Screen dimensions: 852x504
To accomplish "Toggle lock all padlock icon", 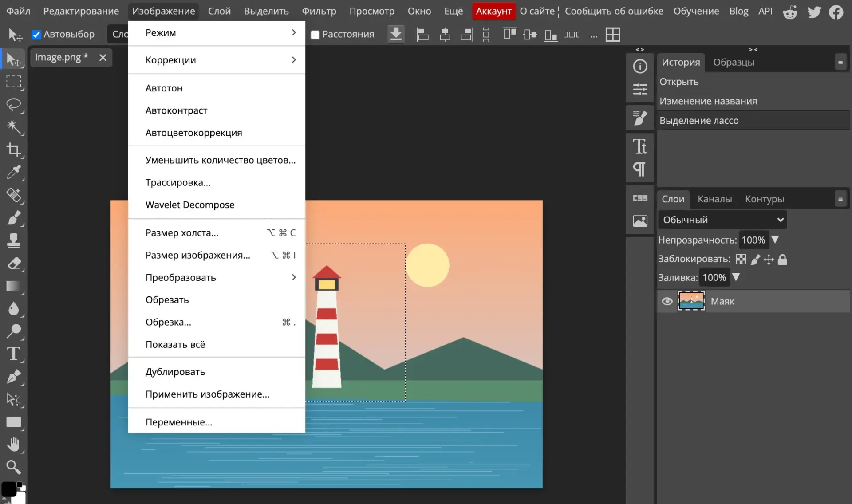I will (782, 259).
